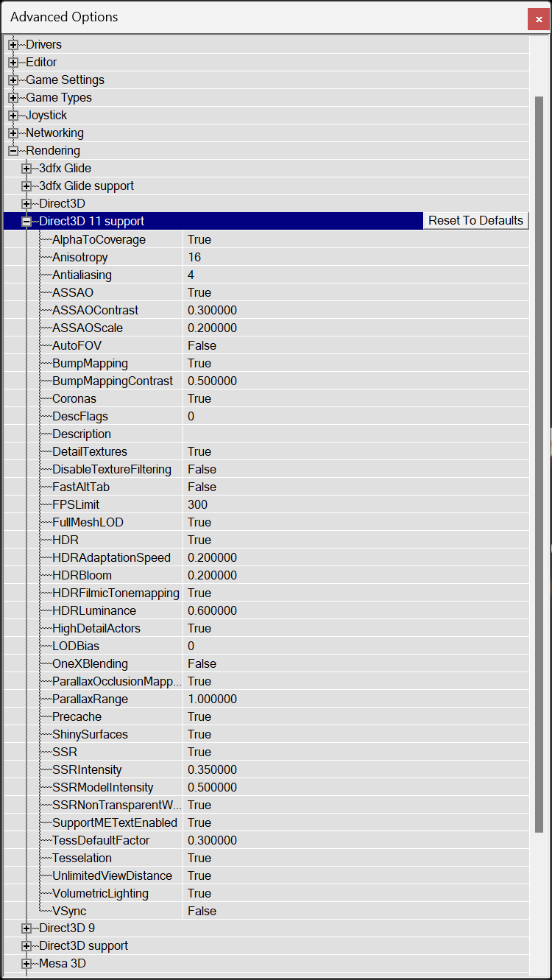Expand the Mesa 3D node
The width and height of the screenshot is (552, 980).
pyautogui.click(x=26, y=964)
